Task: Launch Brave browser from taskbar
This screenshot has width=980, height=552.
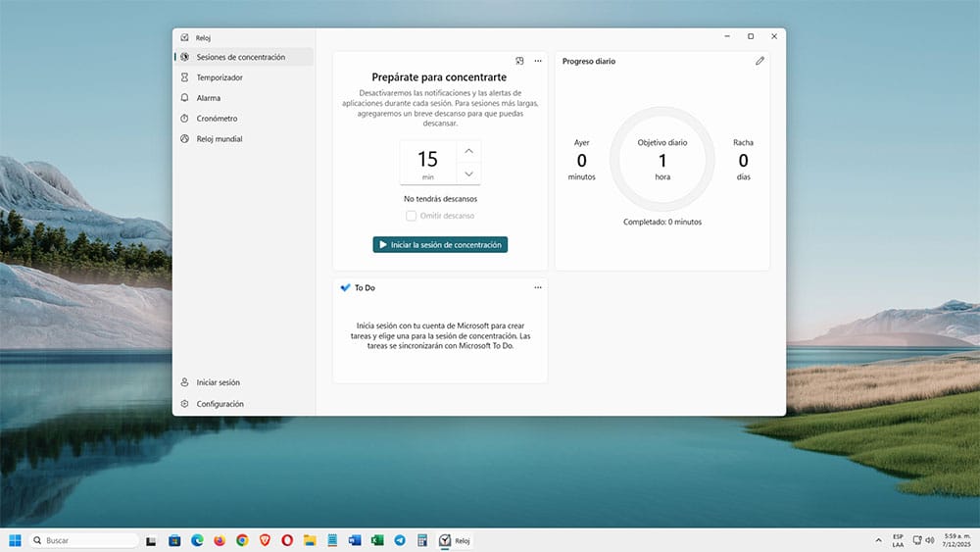Action: pos(265,541)
